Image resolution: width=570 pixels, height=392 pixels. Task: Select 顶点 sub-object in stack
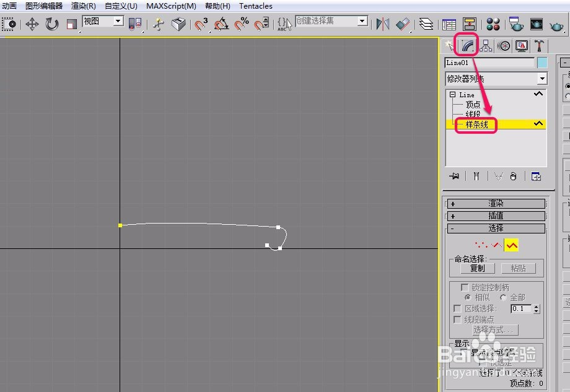[x=473, y=105]
